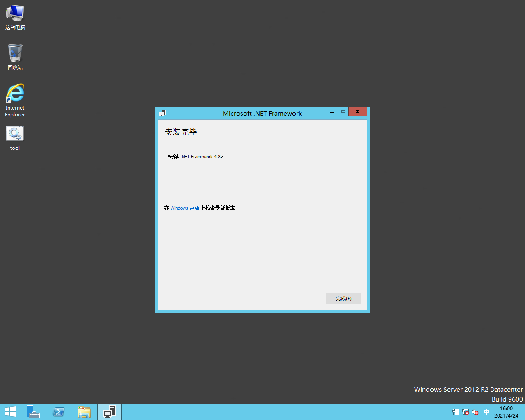Select the 回收站 recycle bin icon
This screenshot has height=420, width=525.
tap(15, 57)
